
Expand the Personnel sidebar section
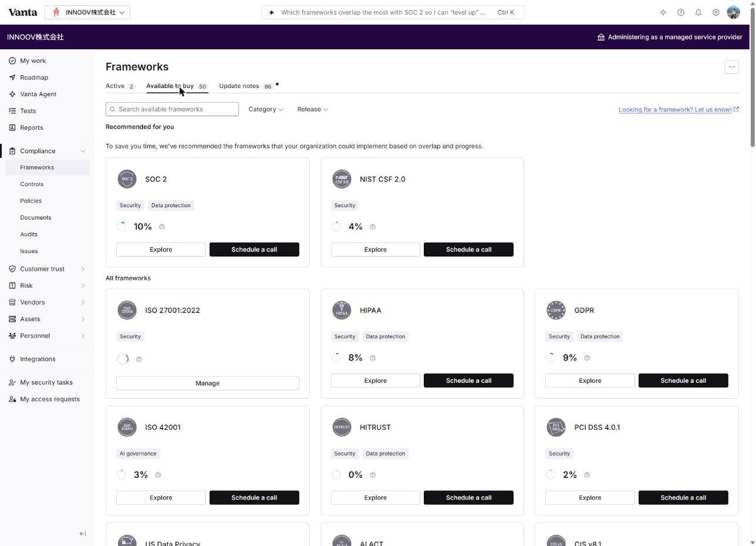(83, 336)
